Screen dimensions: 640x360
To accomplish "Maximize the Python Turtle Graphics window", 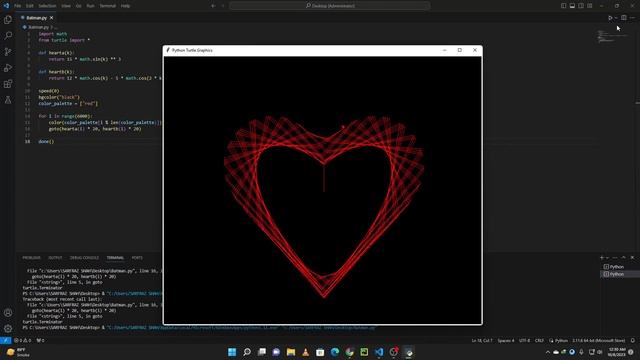I will (460, 50).
